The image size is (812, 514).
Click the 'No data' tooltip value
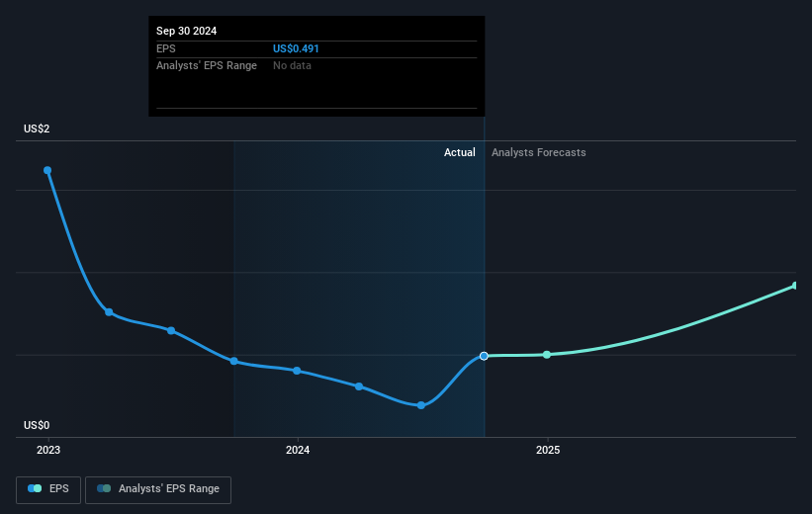(292, 66)
